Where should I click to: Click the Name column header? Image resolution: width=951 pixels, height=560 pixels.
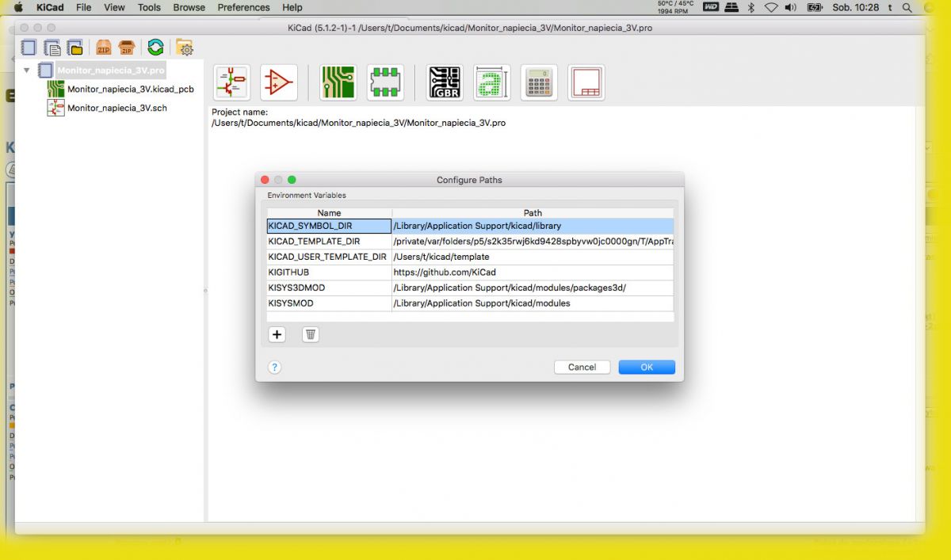[329, 213]
